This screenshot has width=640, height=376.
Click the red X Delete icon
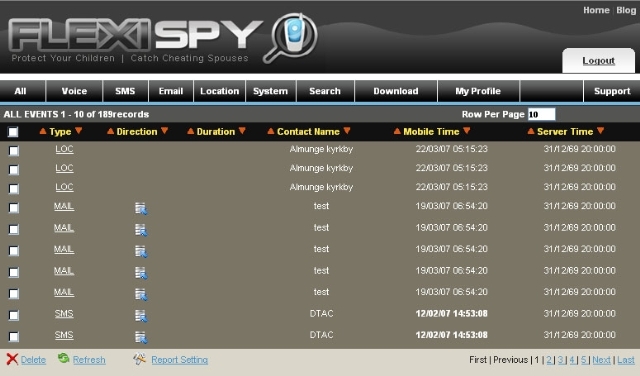pyautogui.click(x=12, y=359)
